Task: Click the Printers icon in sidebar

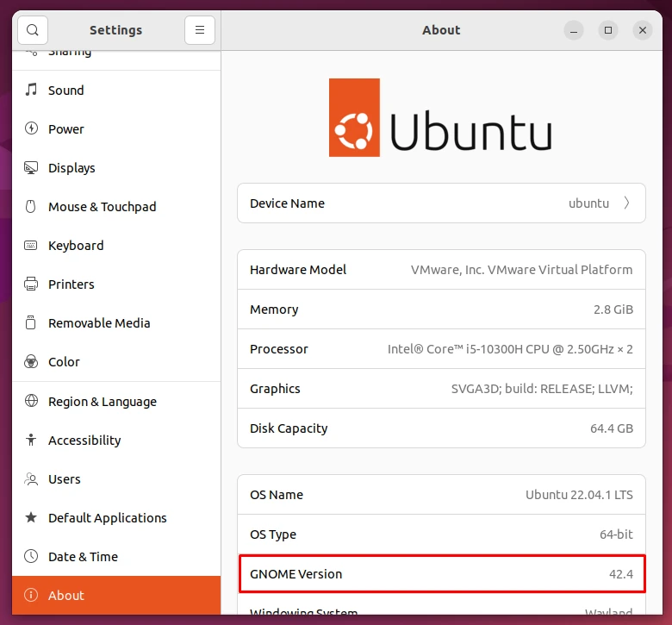Action: click(x=31, y=284)
